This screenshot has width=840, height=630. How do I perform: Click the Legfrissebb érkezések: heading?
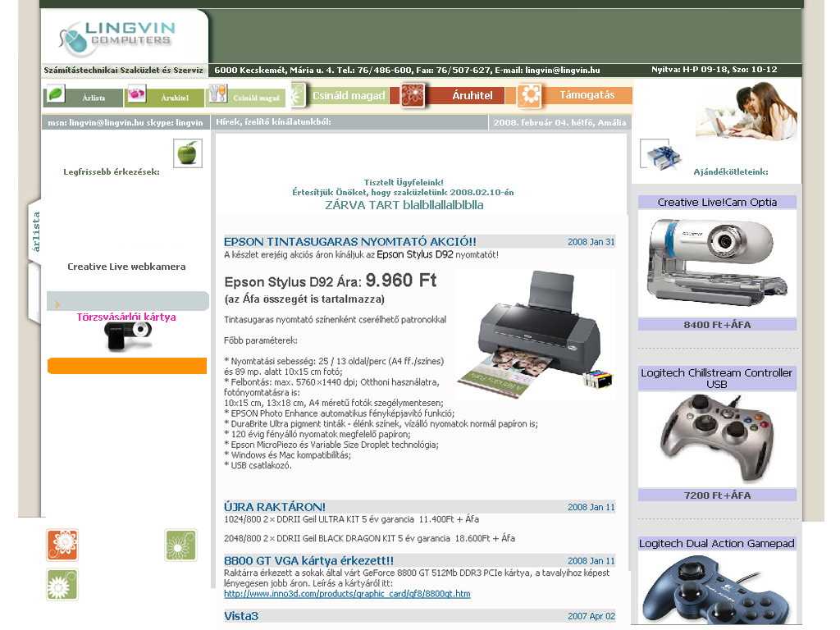pyautogui.click(x=112, y=172)
